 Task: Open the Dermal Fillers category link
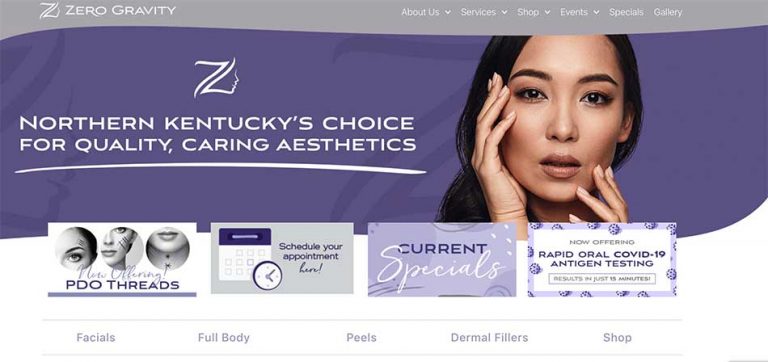click(489, 338)
